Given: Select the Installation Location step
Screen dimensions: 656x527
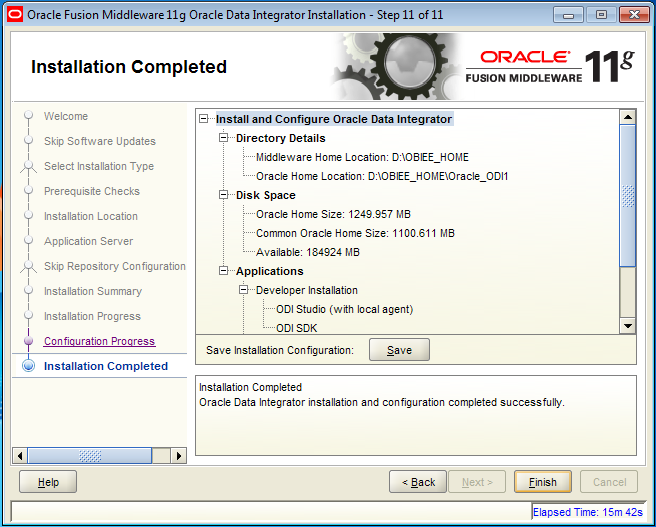Looking at the screenshot, I should (91, 216).
